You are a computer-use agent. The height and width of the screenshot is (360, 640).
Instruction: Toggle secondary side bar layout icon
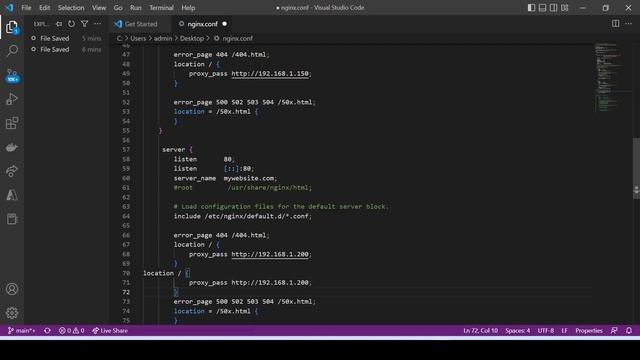point(553,8)
